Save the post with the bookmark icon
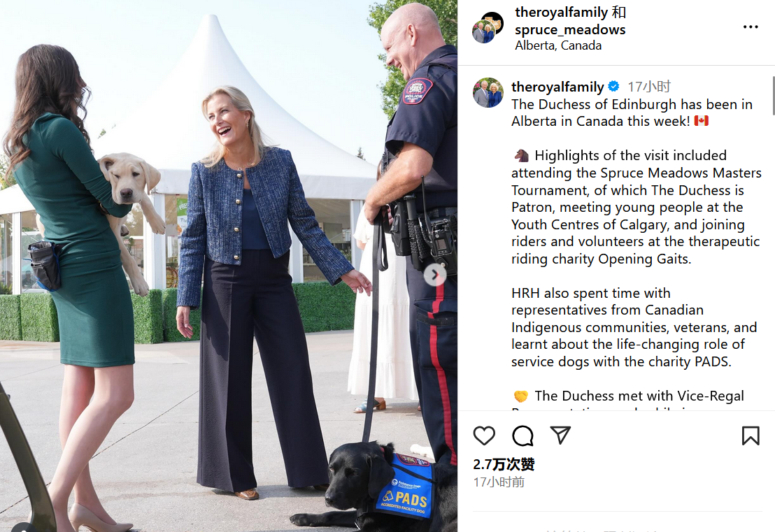Viewport: 775px width, 532px height. click(751, 436)
